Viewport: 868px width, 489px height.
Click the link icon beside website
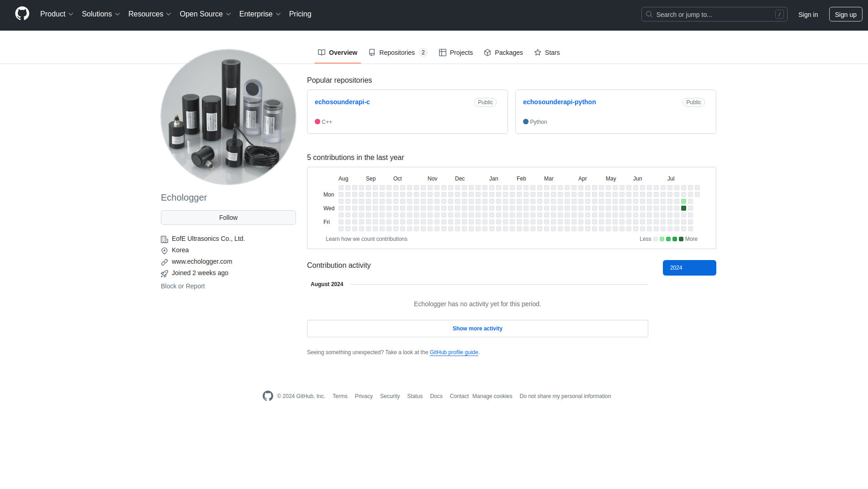click(x=164, y=262)
